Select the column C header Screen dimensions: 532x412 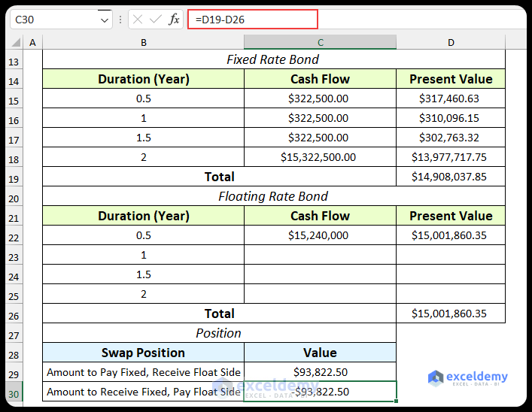pos(320,43)
